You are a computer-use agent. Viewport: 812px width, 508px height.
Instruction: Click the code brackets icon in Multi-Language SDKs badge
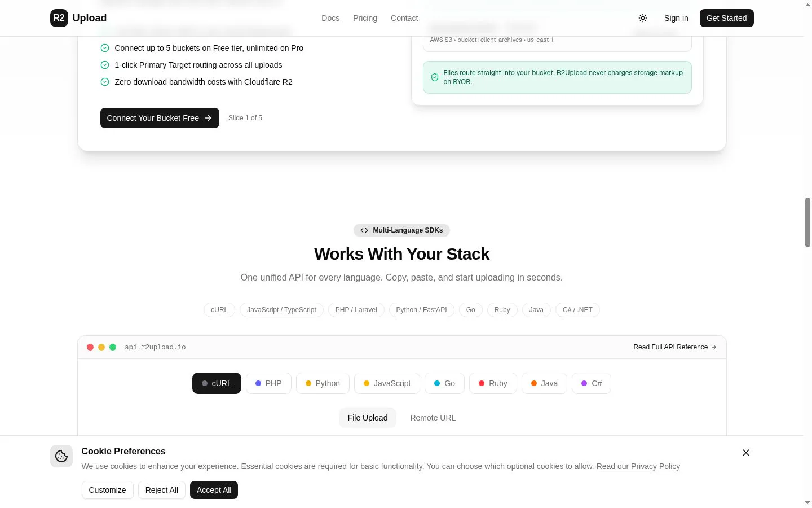[364, 230]
